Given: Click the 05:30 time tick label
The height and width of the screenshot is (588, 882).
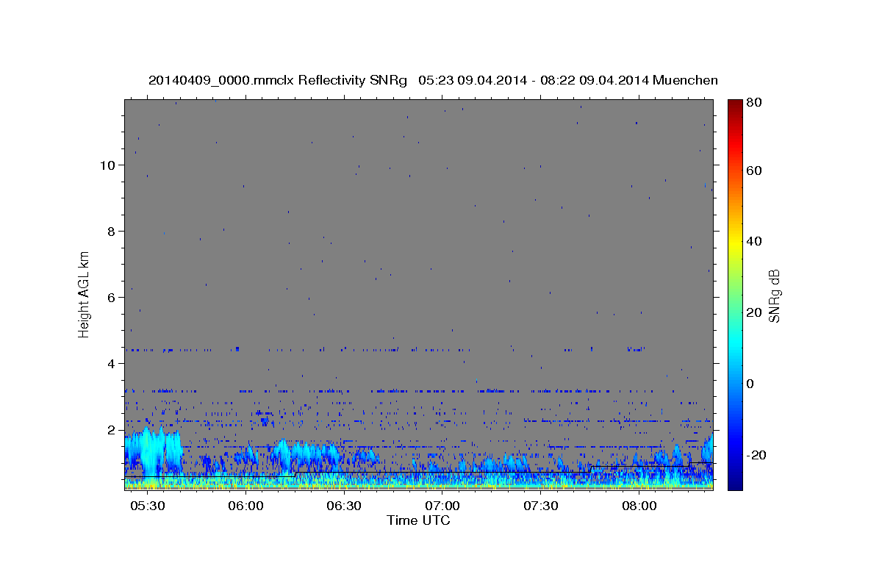Looking at the screenshot, I should point(148,506).
